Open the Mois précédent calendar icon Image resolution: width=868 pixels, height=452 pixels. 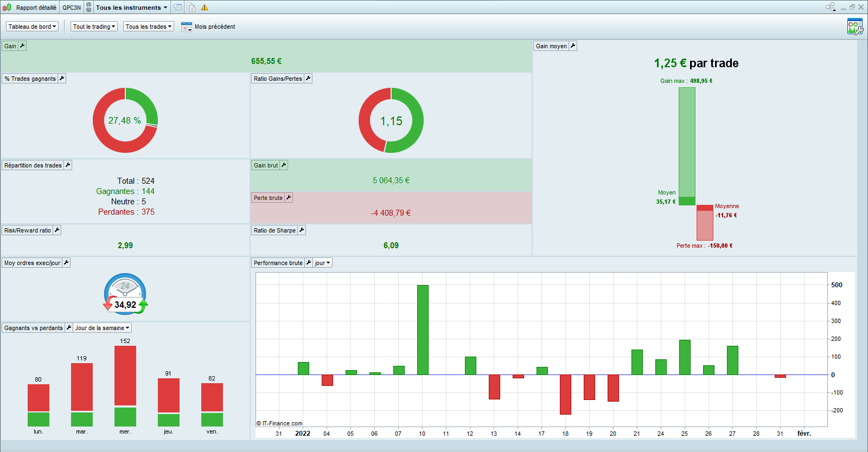point(186,27)
